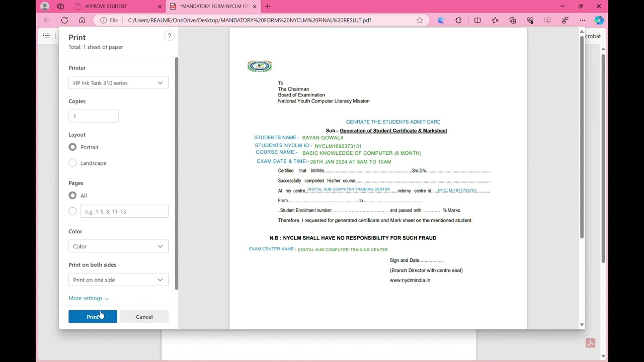Open the Color dropdown
Image resolution: width=644 pixels, height=362 pixels.
[118, 246]
